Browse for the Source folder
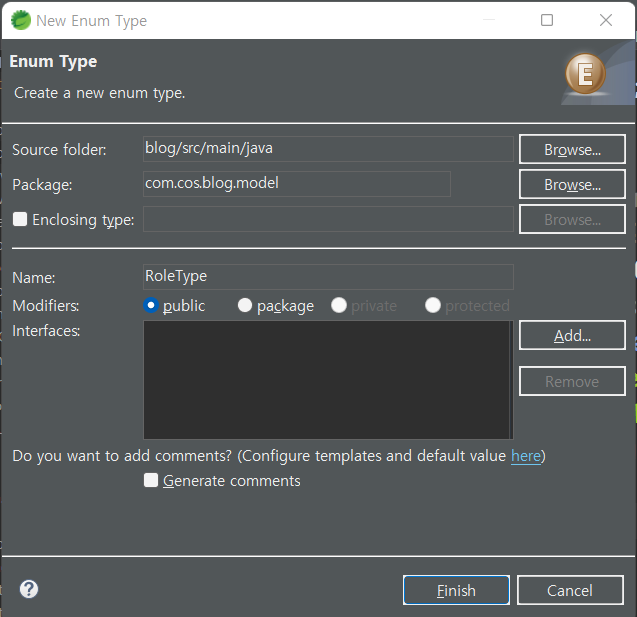This screenshot has width=637, height=617. [x=572, y=149]
